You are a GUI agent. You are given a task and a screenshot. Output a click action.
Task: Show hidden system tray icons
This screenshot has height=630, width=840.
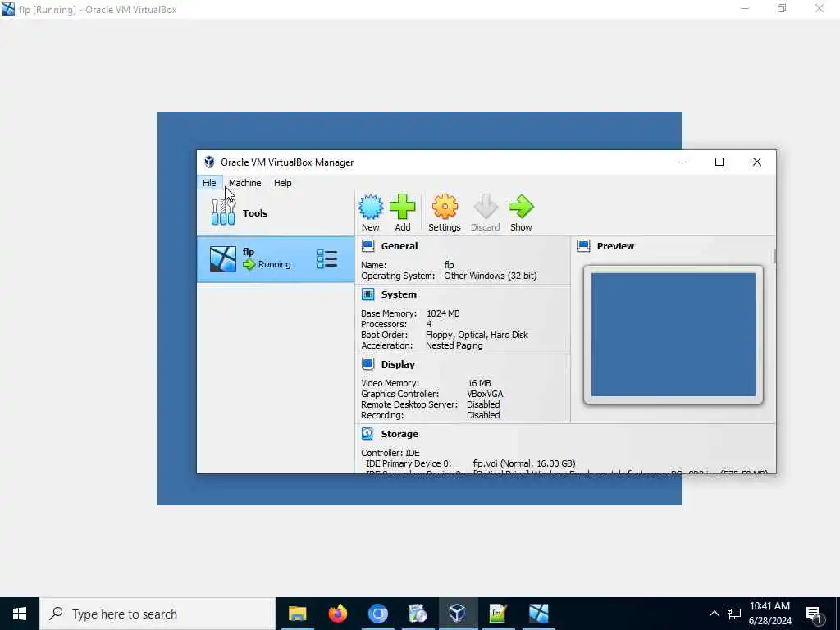pos(714,614)
